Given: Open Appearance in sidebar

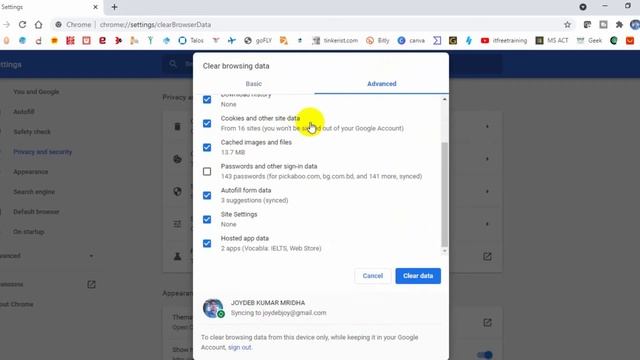Looking at the screenshot, I should [x=31, y=172].
